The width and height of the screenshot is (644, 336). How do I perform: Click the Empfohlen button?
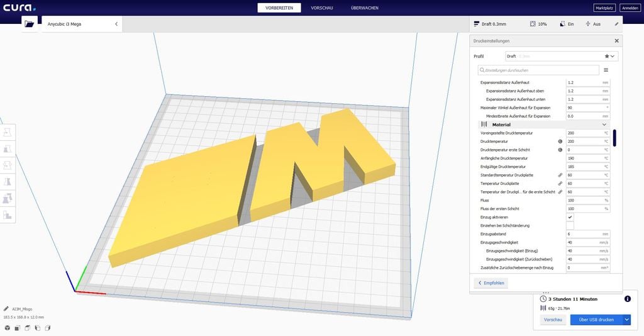491,283
